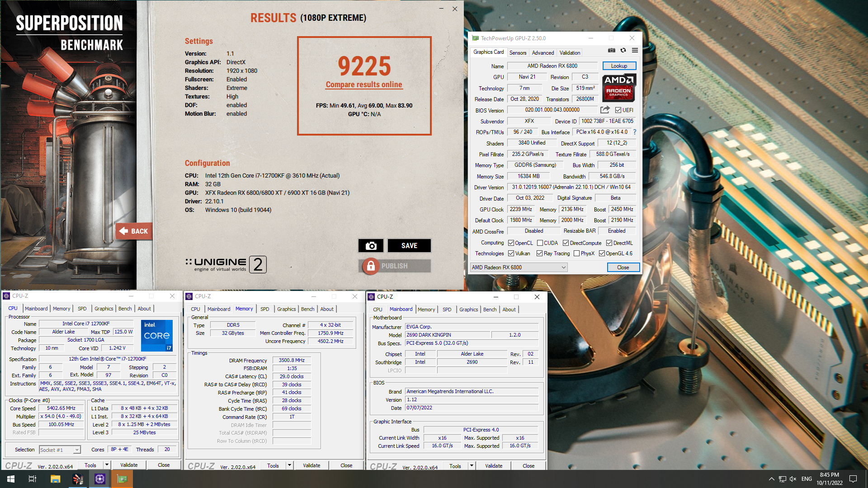Switch to Sensors tab in GPU-Z

click(x=518, y=53)
